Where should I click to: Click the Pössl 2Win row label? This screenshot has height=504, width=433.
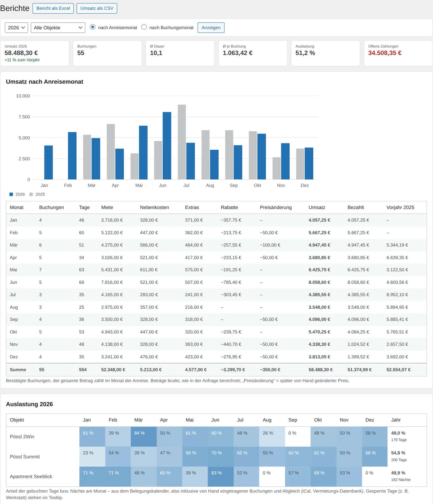click(22, 437)
